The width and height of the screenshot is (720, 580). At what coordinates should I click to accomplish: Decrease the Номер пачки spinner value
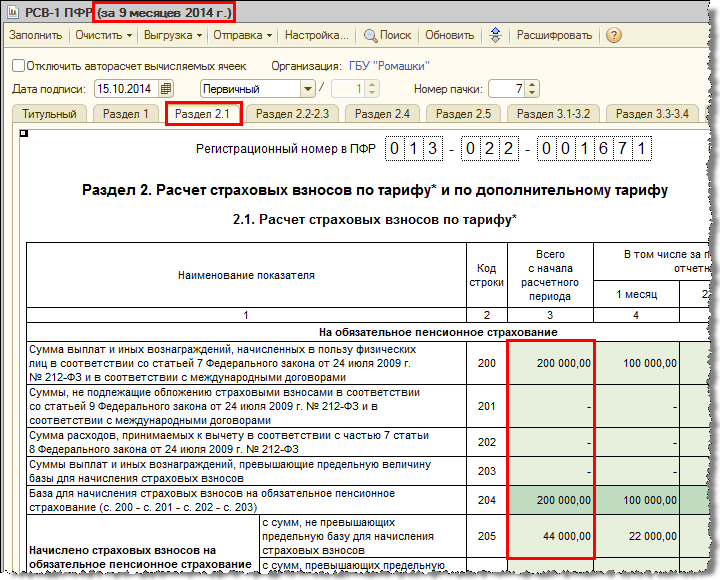tap(532, 92)
